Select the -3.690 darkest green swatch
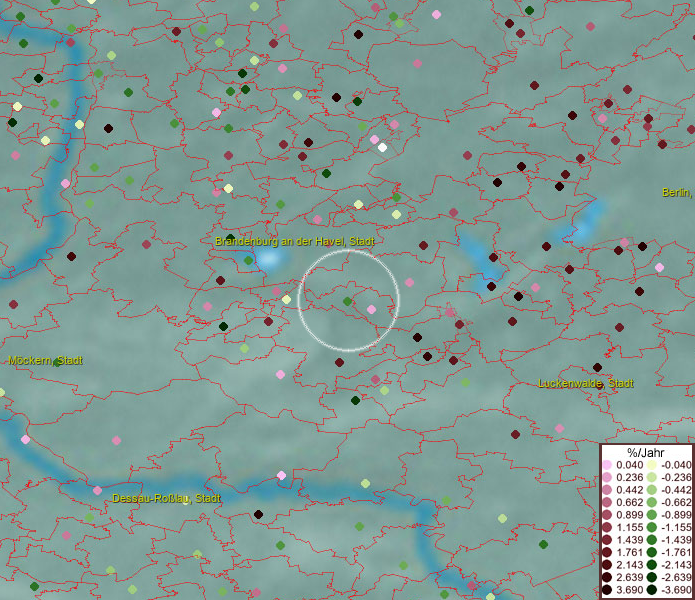The height and width of the screenshot is (600, 695). (652, 590)
